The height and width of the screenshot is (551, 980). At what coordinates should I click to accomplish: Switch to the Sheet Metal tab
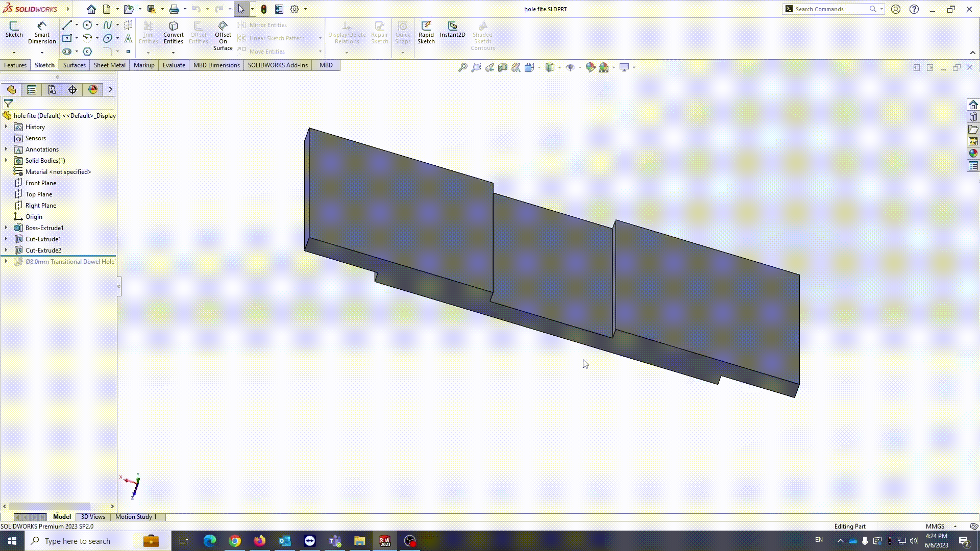tap(110, 65)
